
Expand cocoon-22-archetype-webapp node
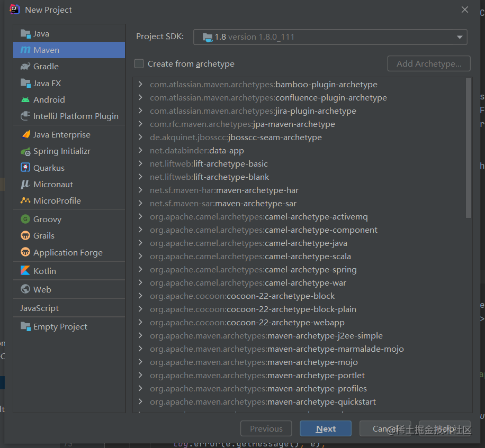pyautogui.click(x=140, y=322)
